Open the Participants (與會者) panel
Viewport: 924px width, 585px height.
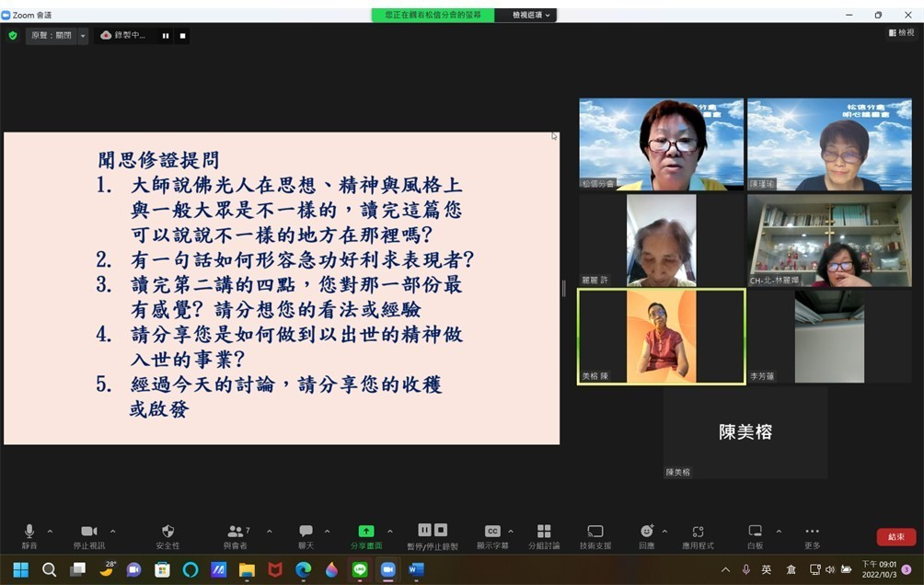tap(237, 532)
